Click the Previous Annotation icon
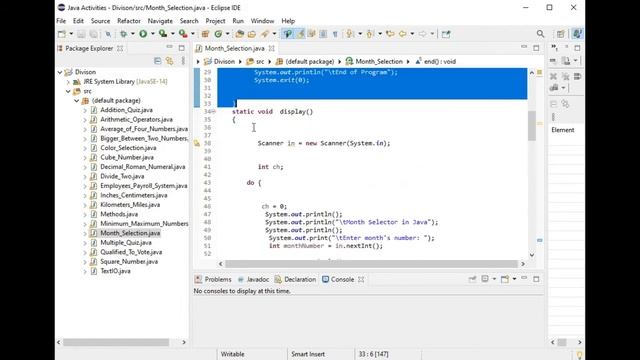The image size is (640, 360). click(x=370, y=34)
